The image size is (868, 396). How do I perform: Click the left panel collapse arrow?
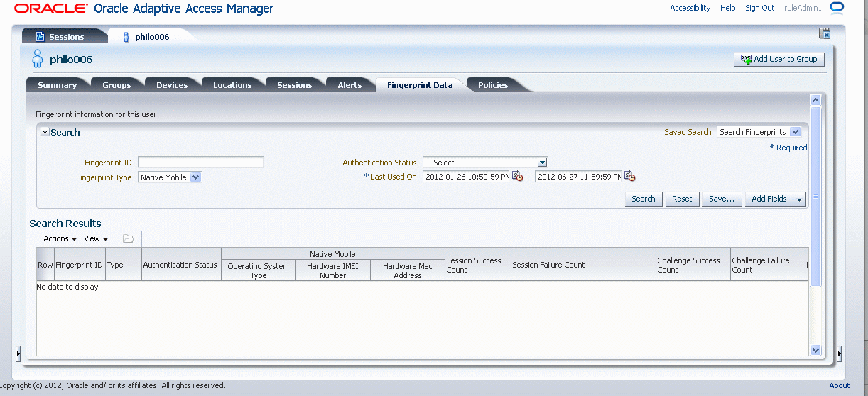[x=18, y=353]
